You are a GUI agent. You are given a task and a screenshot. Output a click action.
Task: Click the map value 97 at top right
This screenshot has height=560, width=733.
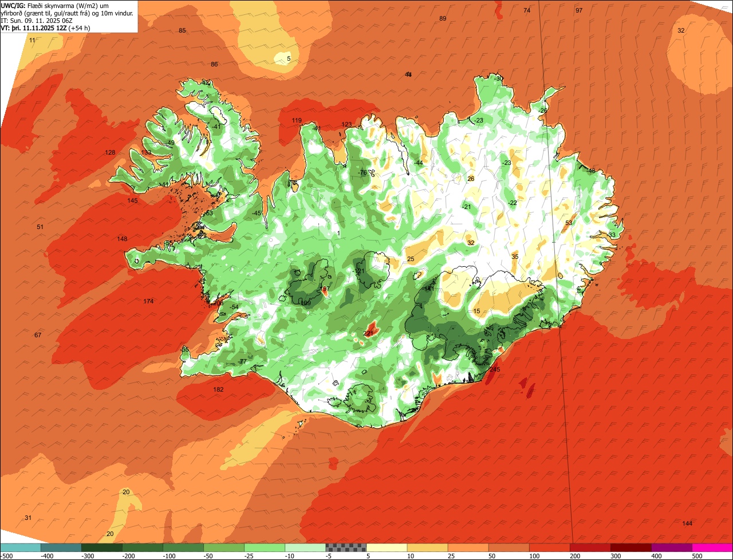[x=579, y=10]
